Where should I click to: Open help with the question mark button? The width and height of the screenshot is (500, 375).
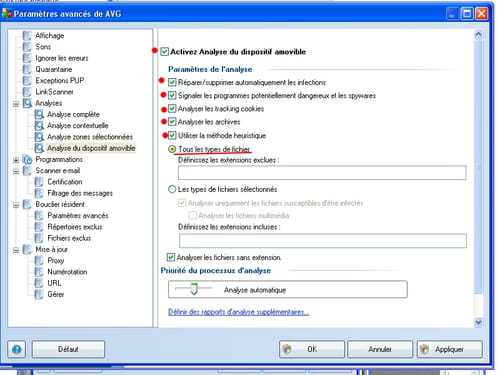[x=17, y=349]
